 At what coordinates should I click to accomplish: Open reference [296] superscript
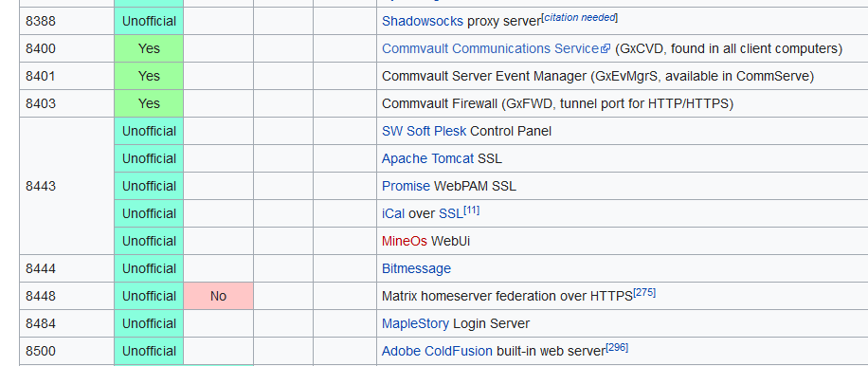point(617,348)
